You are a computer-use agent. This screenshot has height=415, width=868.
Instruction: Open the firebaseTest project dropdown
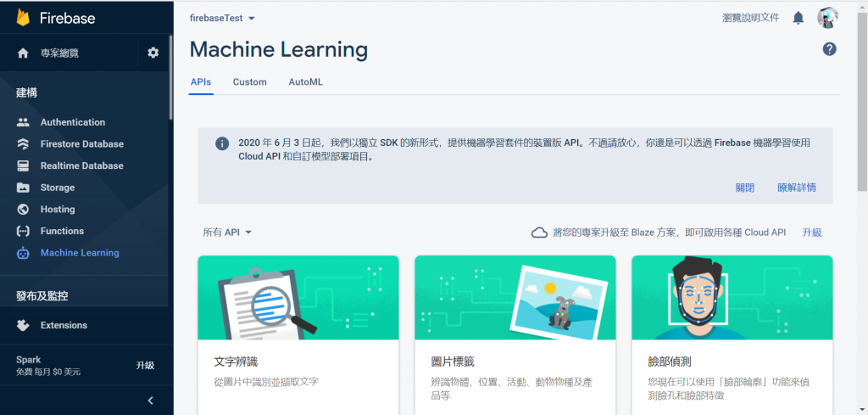pyautogui.click(x=222, y=19)
